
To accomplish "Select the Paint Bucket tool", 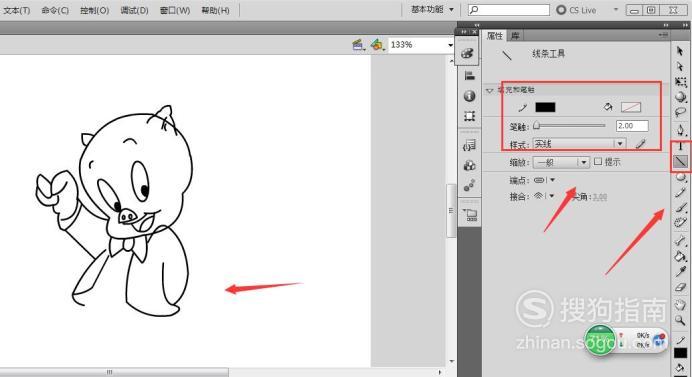I will pos(680,256).
